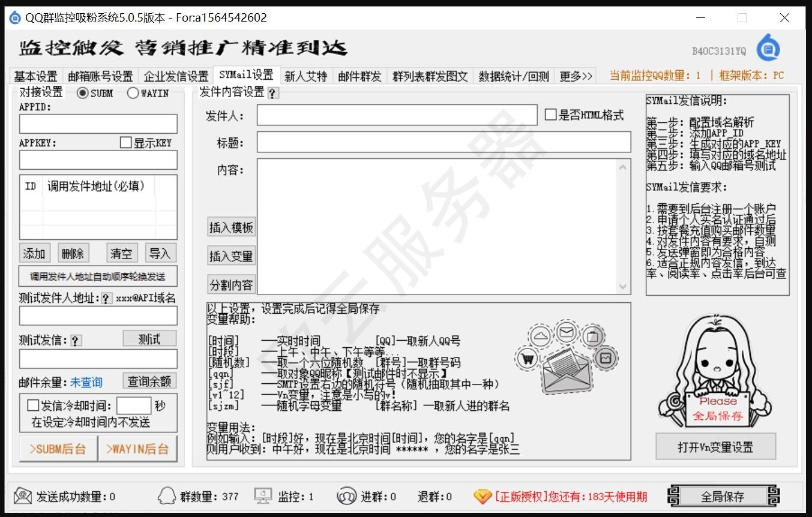Click 打开Vn变量设置 button
This screenshot has width=812, height=517.
click(x=715, y=447)
